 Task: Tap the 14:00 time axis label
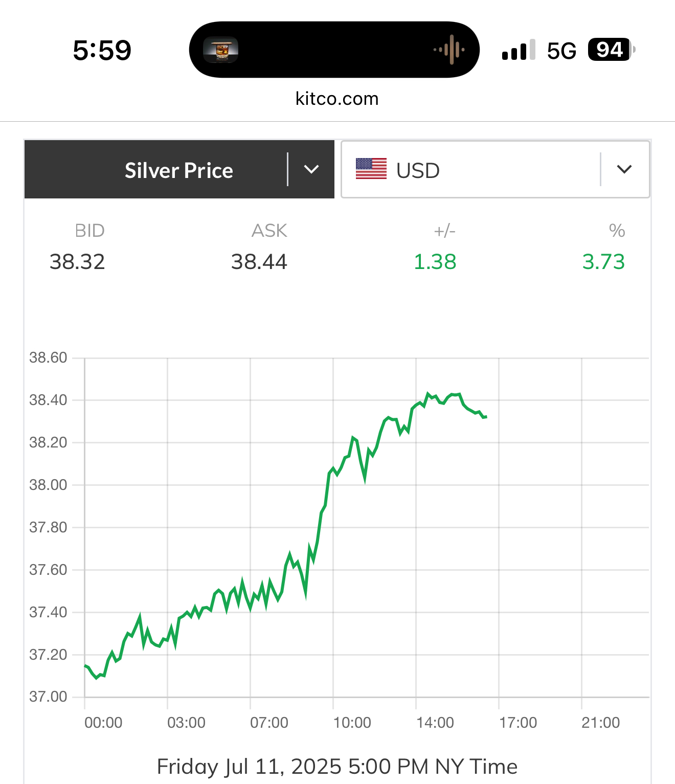click(x=435, y=723)
